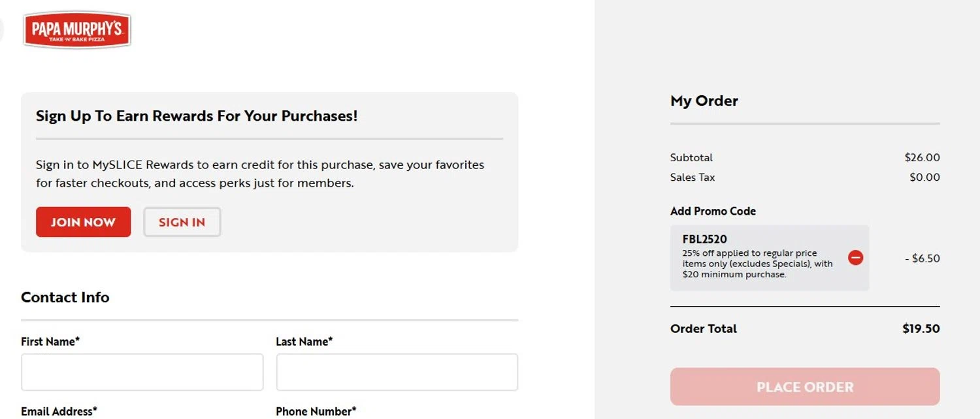Viewport: 980px width, 419px height.
Task: Click into the Last Name field
Action: (397, 372)
